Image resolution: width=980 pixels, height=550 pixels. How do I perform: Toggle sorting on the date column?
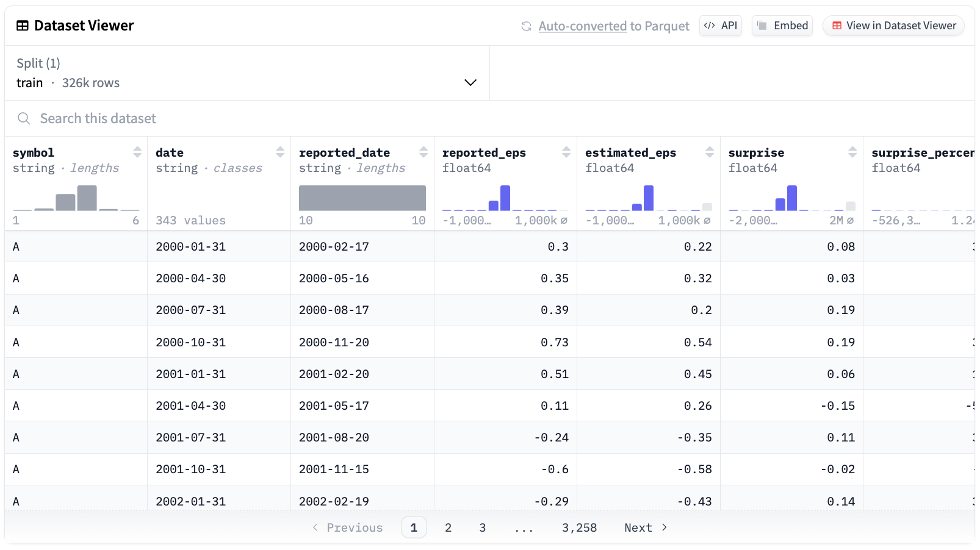280,152
